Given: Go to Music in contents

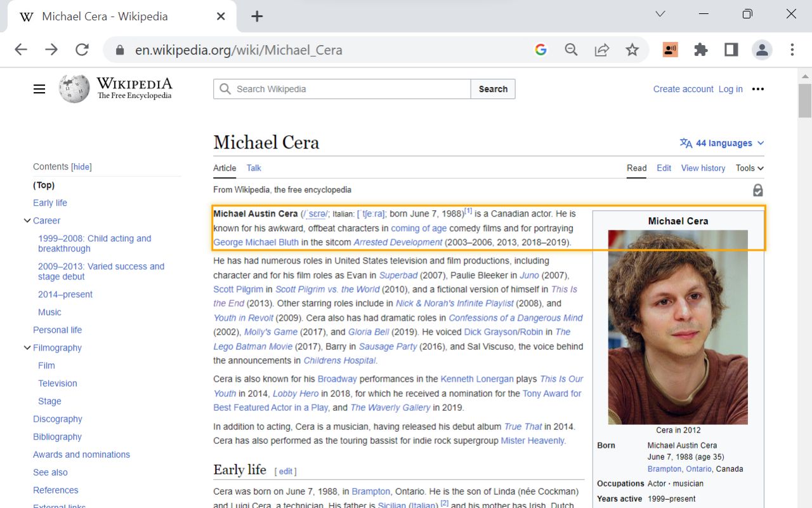Looking at the screenshot, I should [49, 312].
